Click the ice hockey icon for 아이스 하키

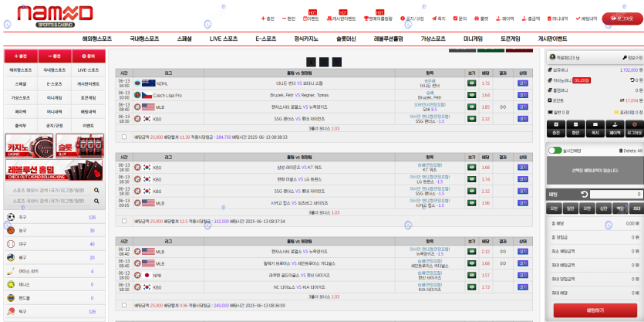click(11, 271)
